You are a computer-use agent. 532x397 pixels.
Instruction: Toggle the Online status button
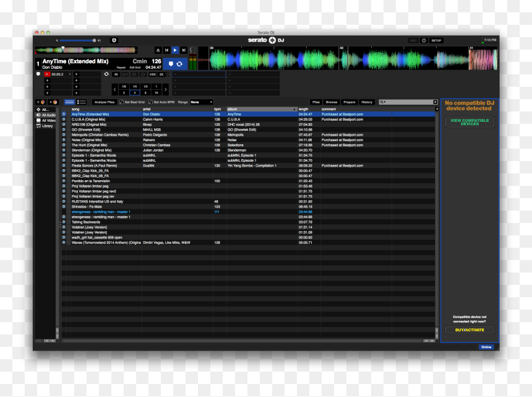tap(486, 347)
